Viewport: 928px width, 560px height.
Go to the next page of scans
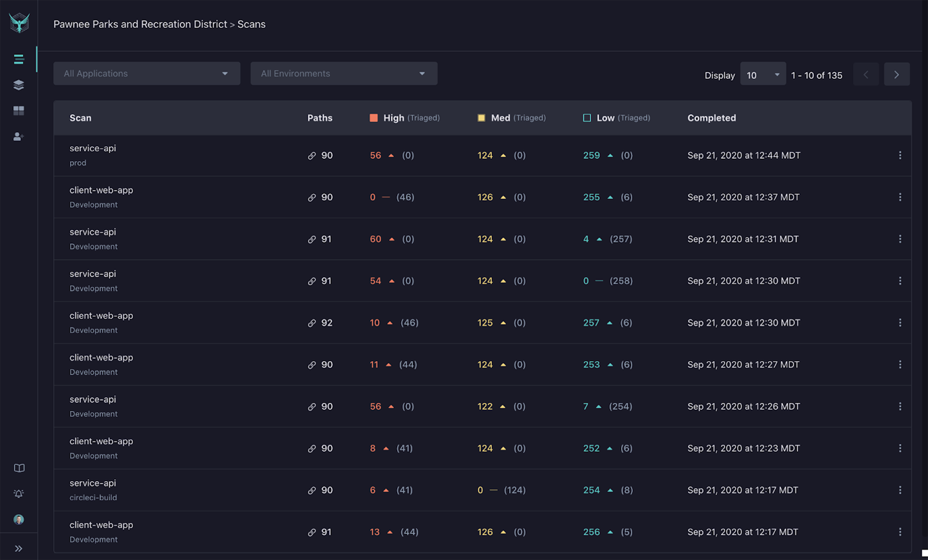coord(896,74)
